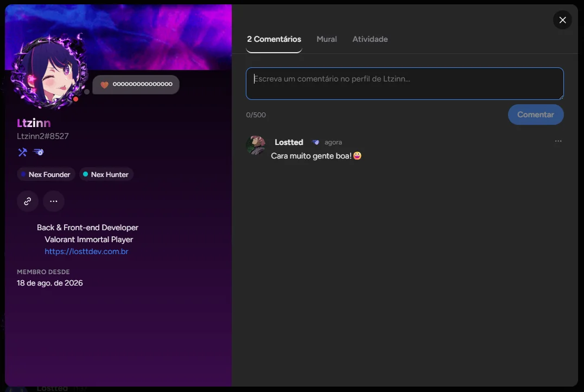
Task: Click the 18 de ago. de 2026 date
Action: (x=49, y=283)
